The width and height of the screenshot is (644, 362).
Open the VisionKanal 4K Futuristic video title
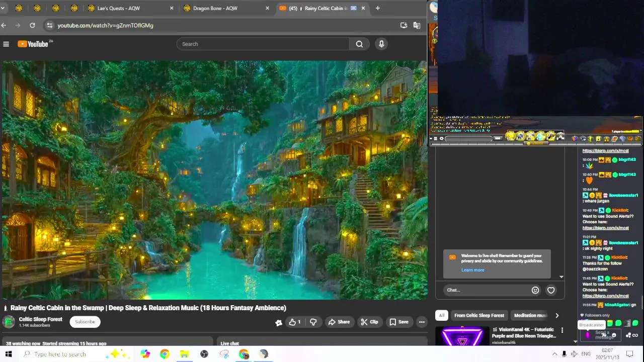tap(524, 333)
